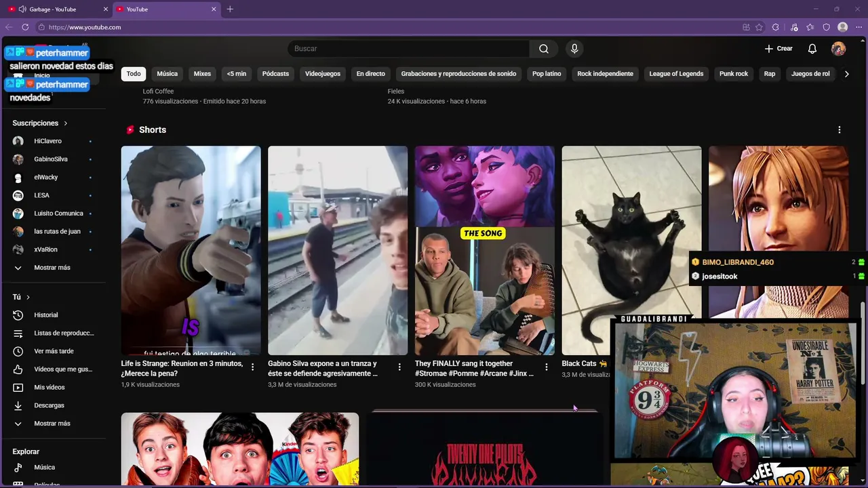This screenshot has width=868, height=488.
Task: Open the browser favorites list icon
Action: coord(810,27)
